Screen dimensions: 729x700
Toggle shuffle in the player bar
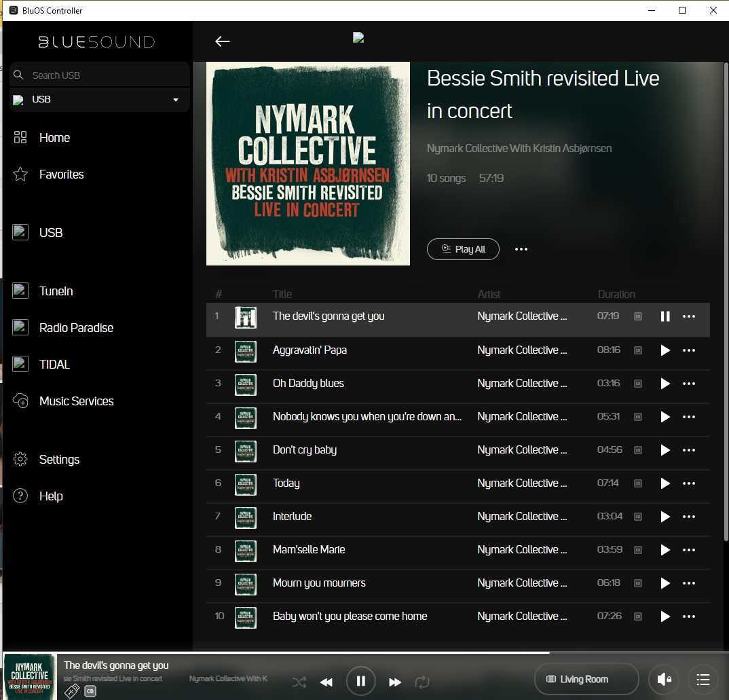299,682
